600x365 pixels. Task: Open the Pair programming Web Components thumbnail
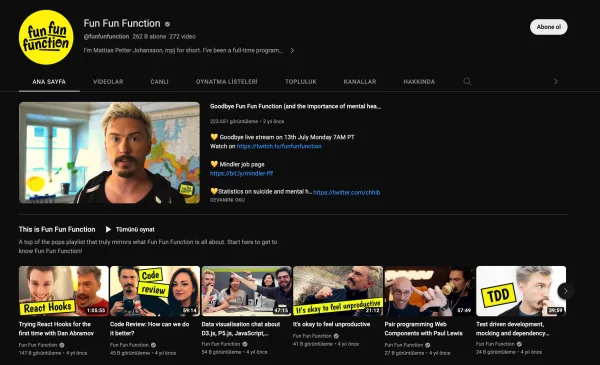pos(429,291)
